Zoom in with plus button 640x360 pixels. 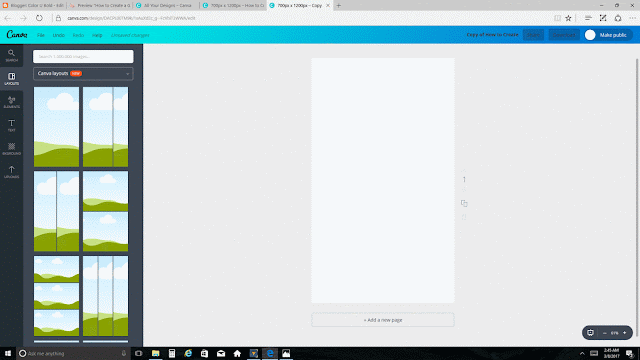[624, 333]
